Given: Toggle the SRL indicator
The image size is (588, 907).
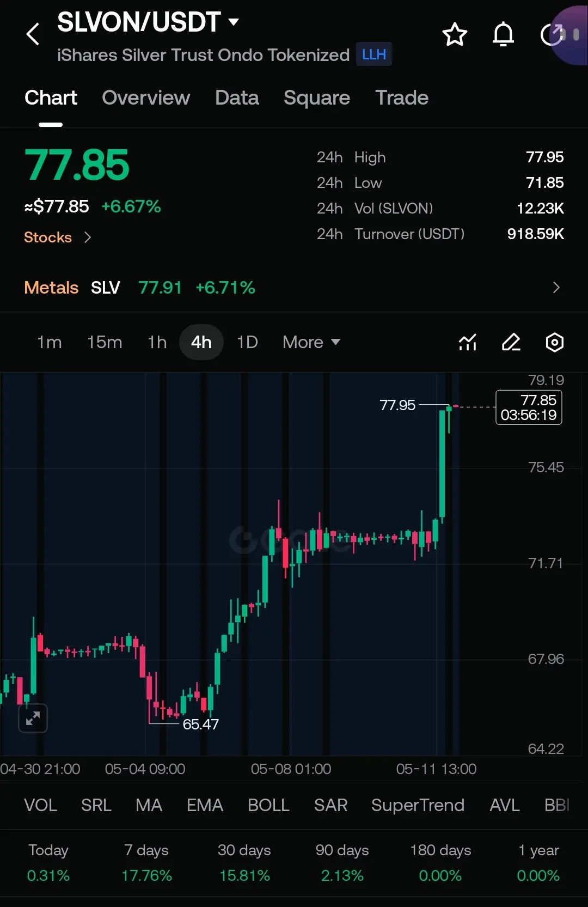Looking at the screenshot, I should pyautogui.click(x=96, y=805).
